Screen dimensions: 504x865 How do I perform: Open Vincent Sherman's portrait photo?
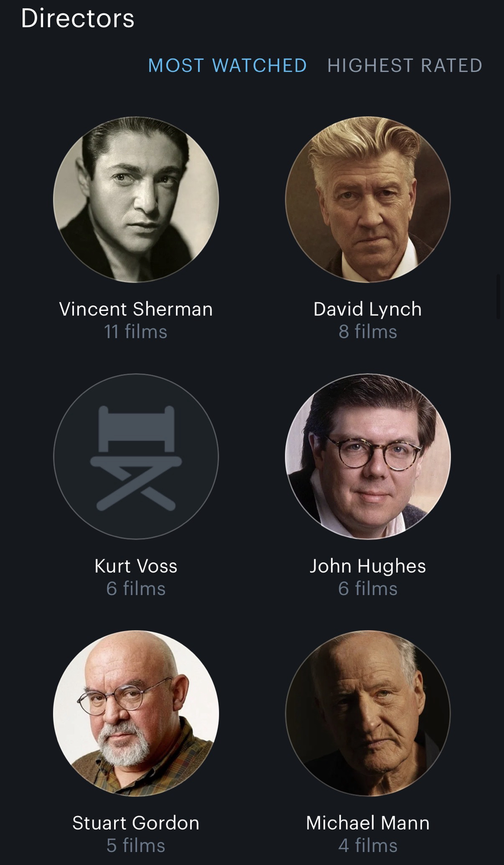tap(136, 199)
